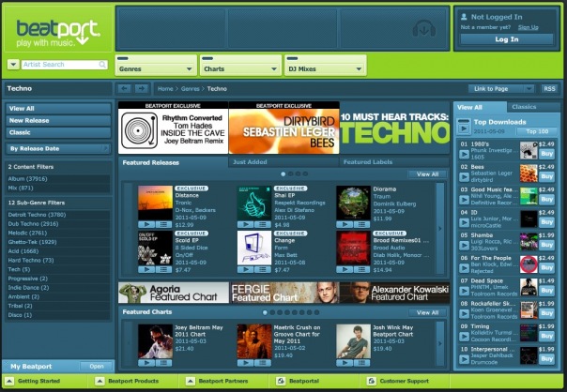Play the Brood Remixes01 release
The width and height of the screenshot is (567, 392).
[345, 269]
